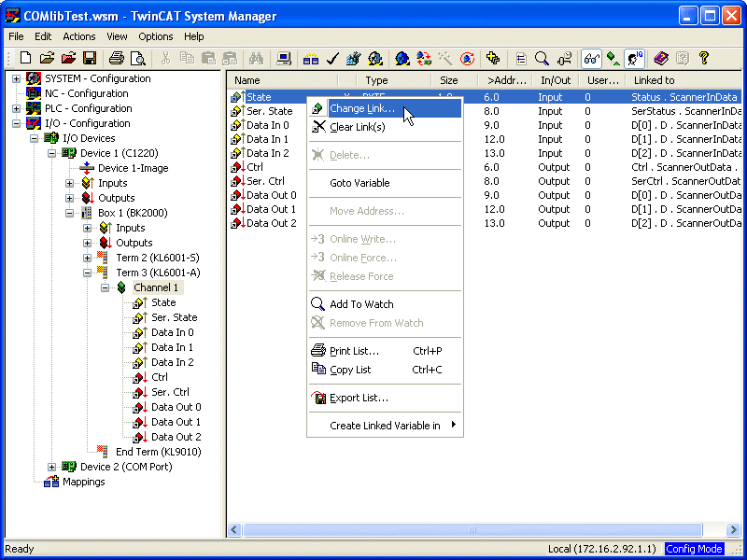Click the Mappings icon in the tree

pos(51,482)
